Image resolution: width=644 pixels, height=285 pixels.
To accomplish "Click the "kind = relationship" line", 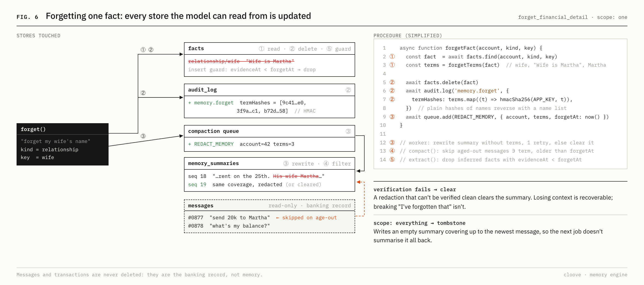I will coord(49,149).
